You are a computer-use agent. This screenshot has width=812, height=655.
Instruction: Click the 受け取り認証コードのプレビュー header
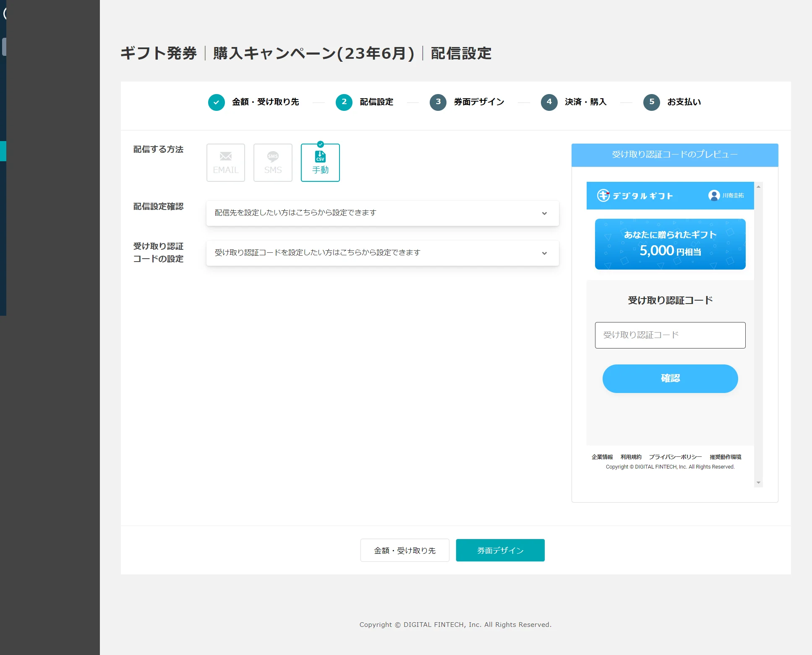pyautogui.click(x=675, y=155)
